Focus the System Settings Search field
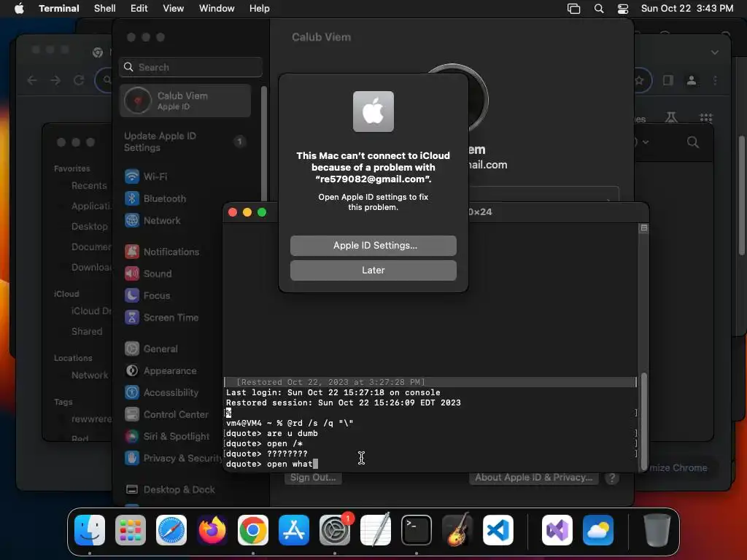 [190, 67]
